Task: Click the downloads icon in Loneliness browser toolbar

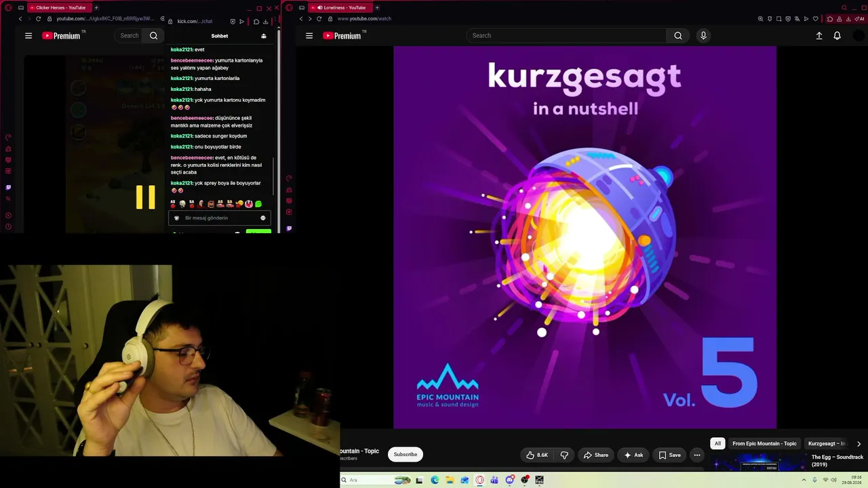Action: pos(849,18)
